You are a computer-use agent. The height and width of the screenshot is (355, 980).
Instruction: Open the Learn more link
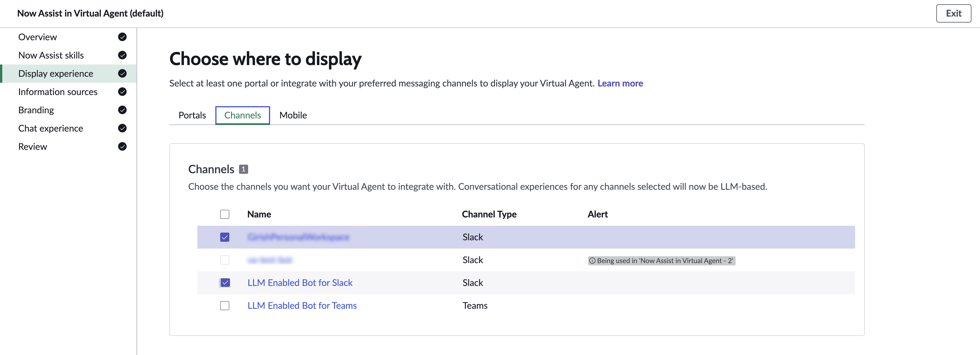tap(620, 83)
